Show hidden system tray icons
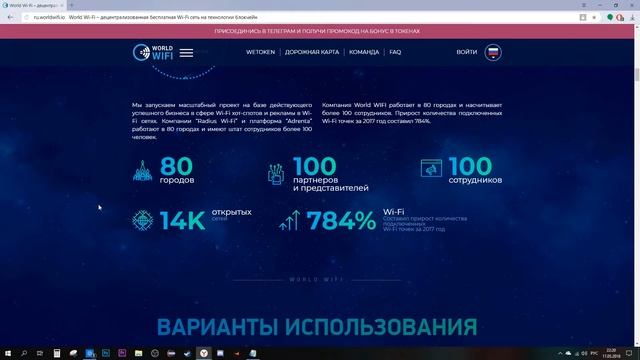The height and width of the screenshot is (360, 640). 560,353
